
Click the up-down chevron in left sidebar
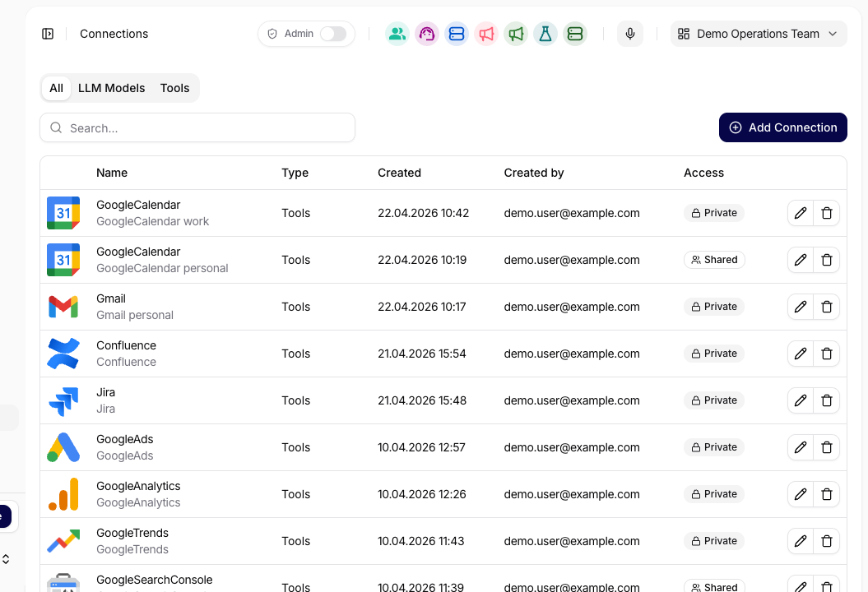6,559
